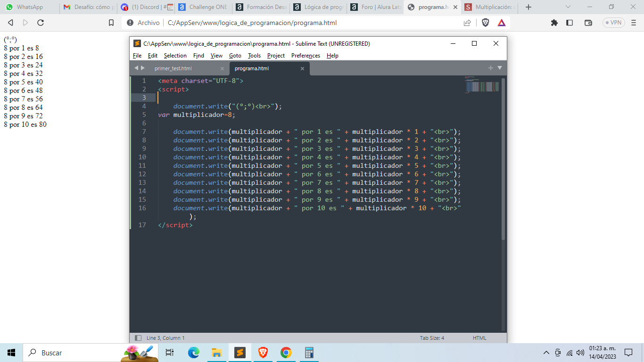This screenshot has width=644, height=362.
Task: Reload the programa.html page
Action: click(41, 23)
